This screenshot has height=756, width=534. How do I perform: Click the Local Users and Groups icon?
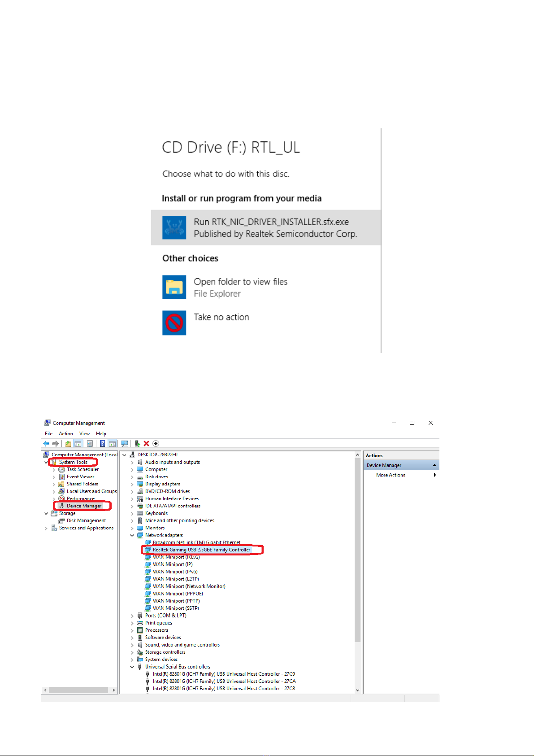click(x=61, y=491)
